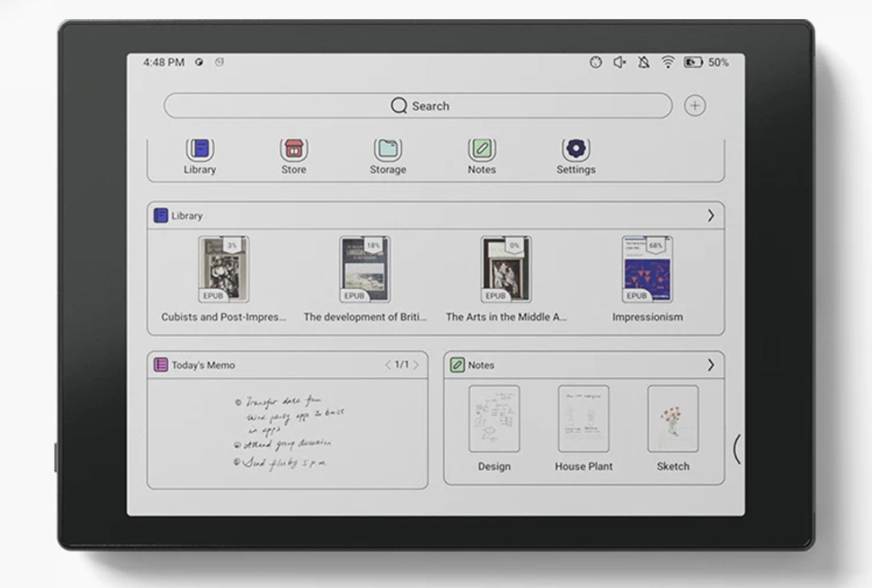Open the Store app icon
The image size is (872, 588).
coord(294,151)
